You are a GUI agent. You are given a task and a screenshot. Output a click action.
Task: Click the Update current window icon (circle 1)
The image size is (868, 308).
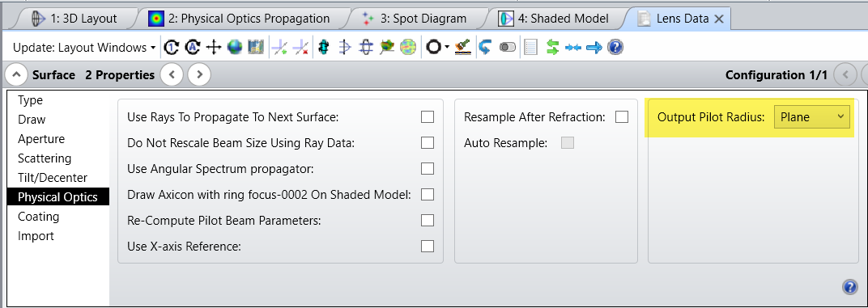coord(172,48)
